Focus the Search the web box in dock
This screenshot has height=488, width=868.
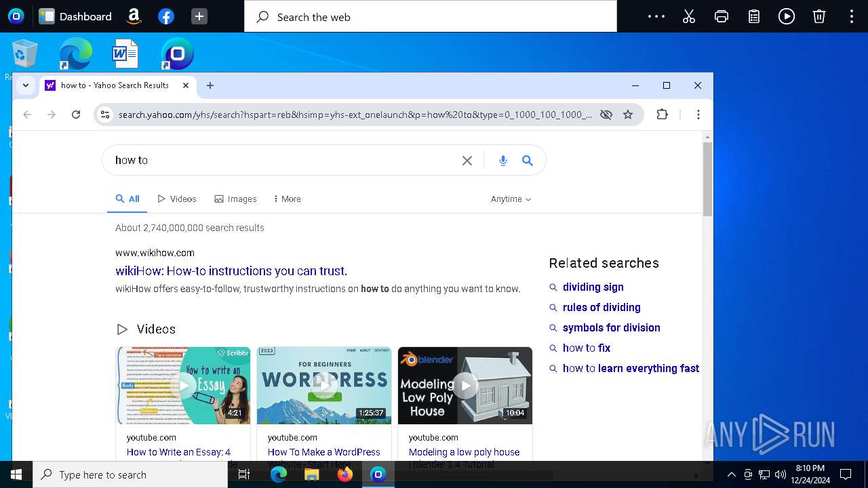tap(431, 16)
